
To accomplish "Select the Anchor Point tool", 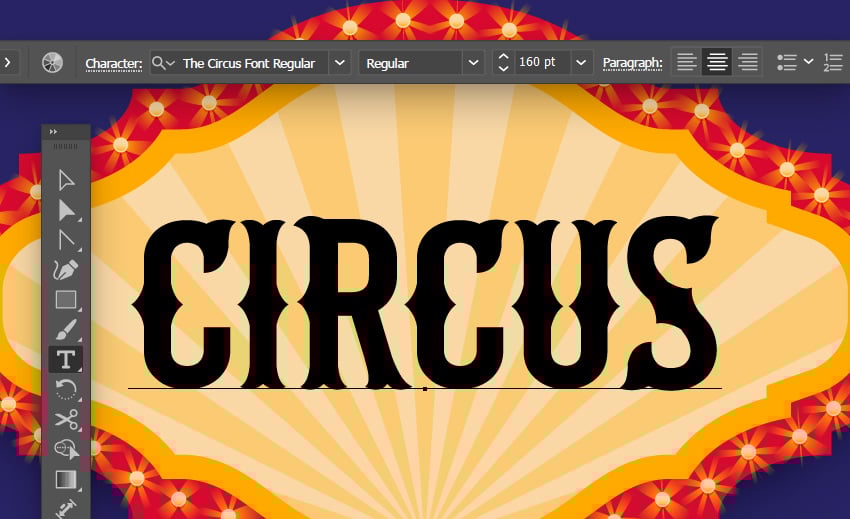I will tap(66, 240).
